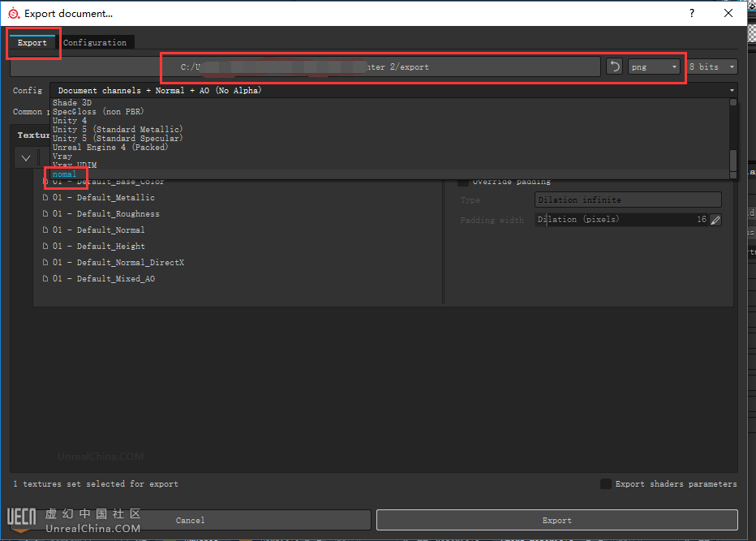Enable Export shaders parameters checkbox
Screen dimensions: 756x541
tap(606, 484)
